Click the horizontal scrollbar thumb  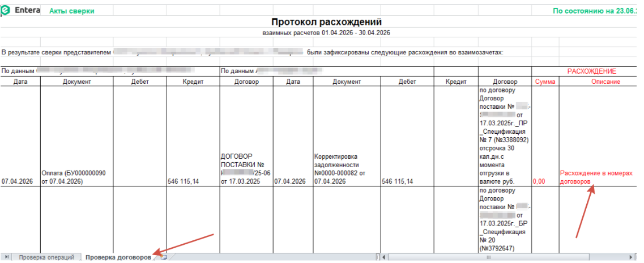click(488, 258)
